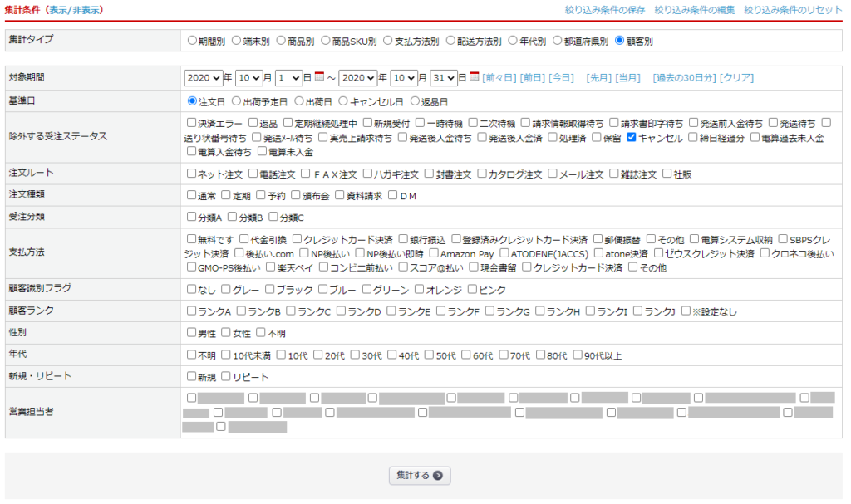The width and height of the screenshot is (851, 504).
Task: Click the 集計する submit button
Action: 420,476
